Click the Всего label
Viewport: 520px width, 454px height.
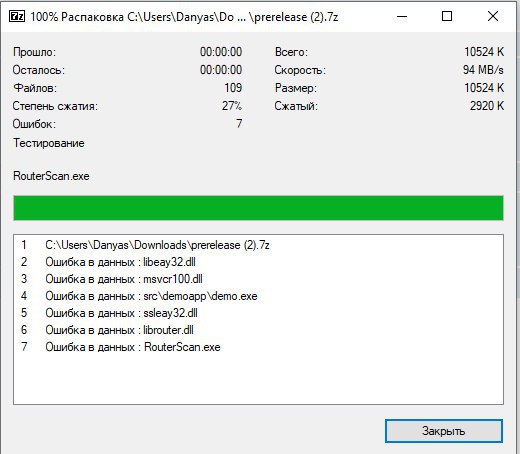291,52
